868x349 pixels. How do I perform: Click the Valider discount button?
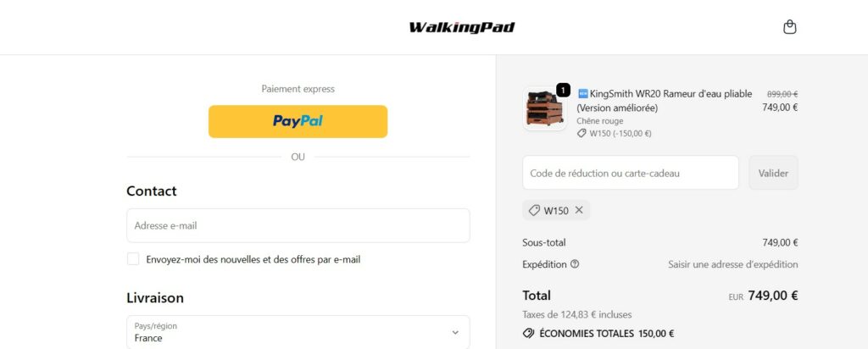click(773, 173)
